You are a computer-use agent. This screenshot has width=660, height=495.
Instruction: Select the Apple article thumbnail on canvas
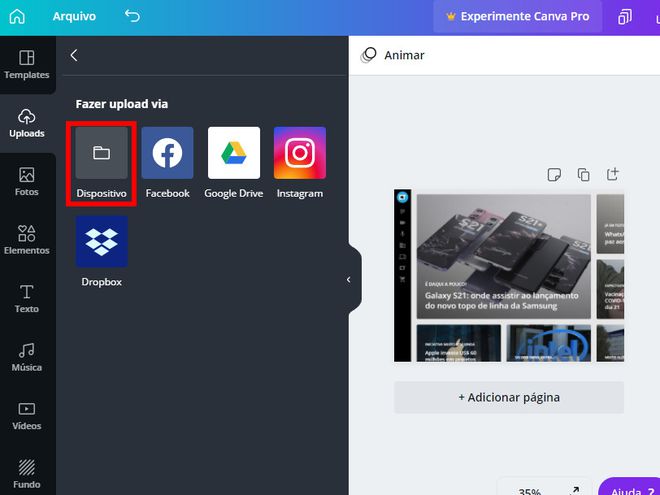point(459,343)
